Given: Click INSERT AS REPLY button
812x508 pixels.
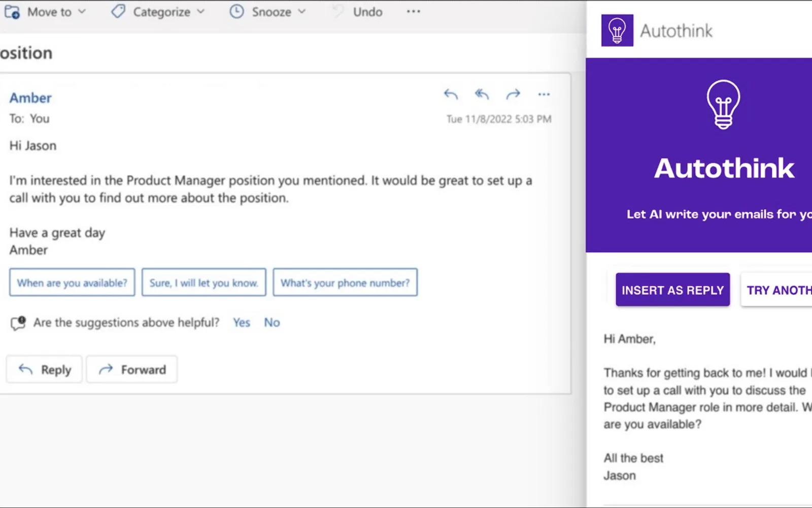Looking at the screenshot, I should tap(672, 290).
